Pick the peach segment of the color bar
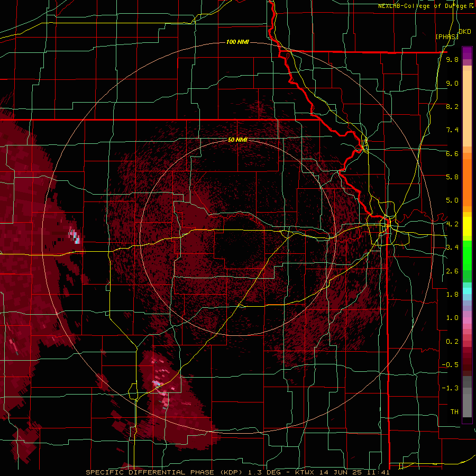Viewport: 476px width, 476px height. (467, 109)
